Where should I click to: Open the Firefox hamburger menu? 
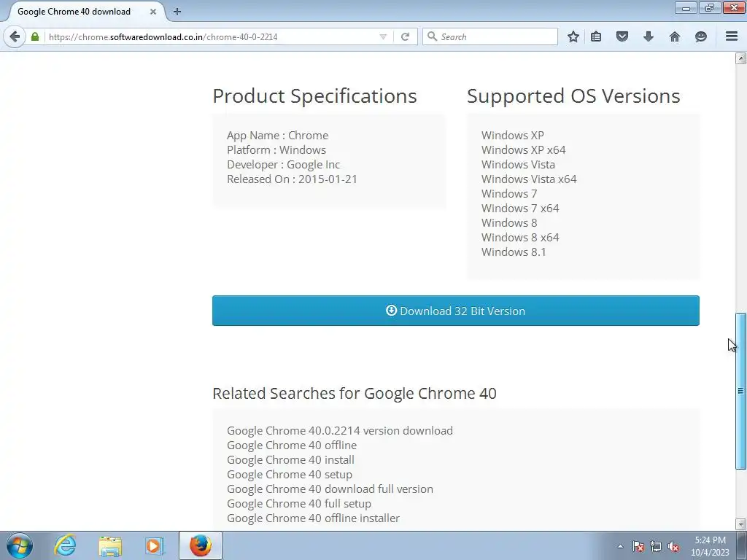(732, 36)
